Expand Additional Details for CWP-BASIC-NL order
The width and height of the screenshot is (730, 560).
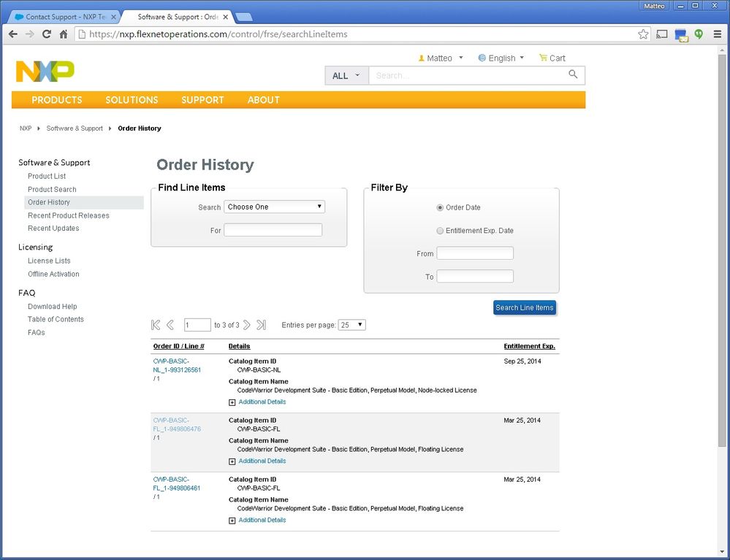[257, 402]
